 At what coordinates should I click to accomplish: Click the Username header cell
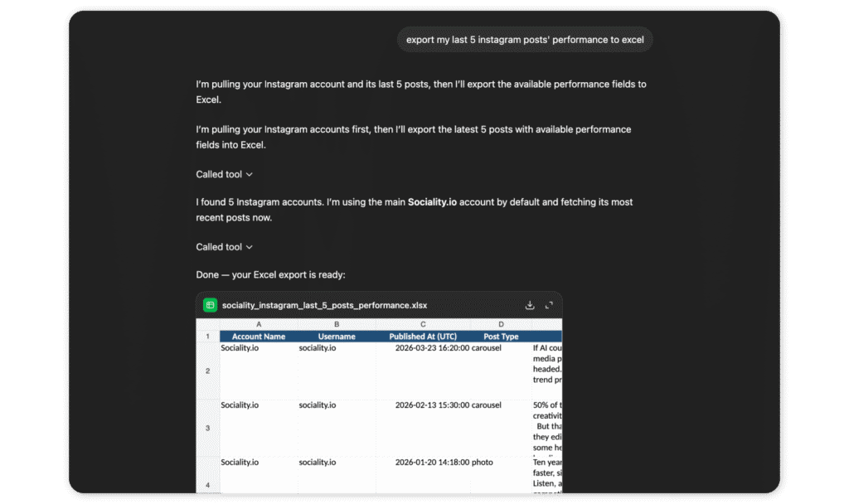(337, 337)
